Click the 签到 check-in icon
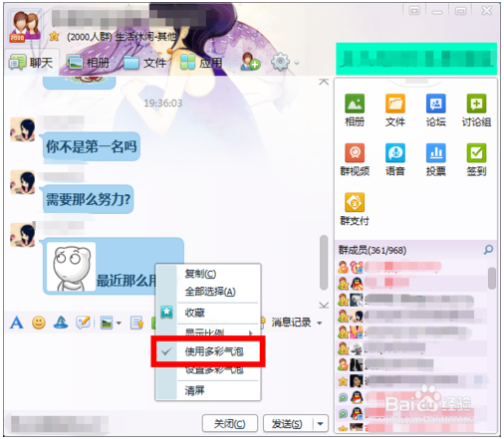 point(476,159)
